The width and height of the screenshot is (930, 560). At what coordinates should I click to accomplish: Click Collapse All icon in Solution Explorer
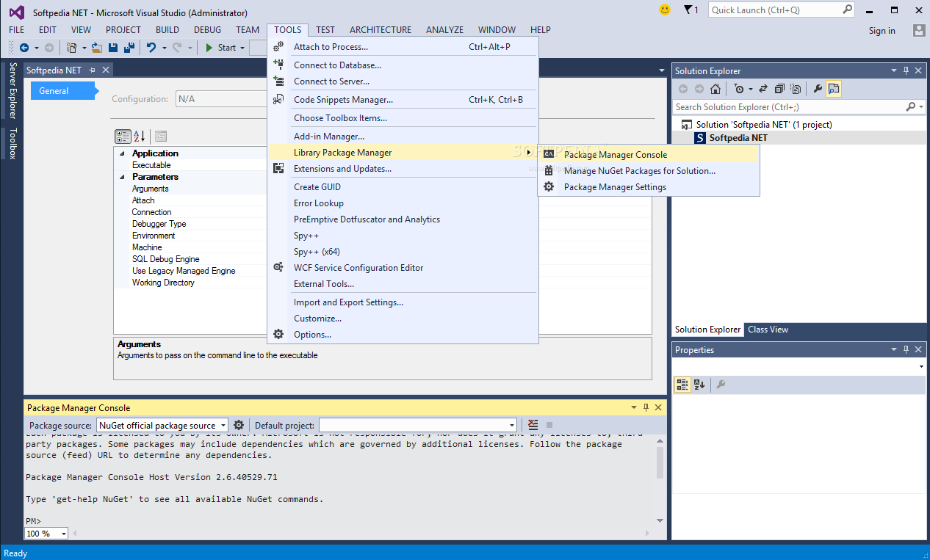tap(779, 89)
